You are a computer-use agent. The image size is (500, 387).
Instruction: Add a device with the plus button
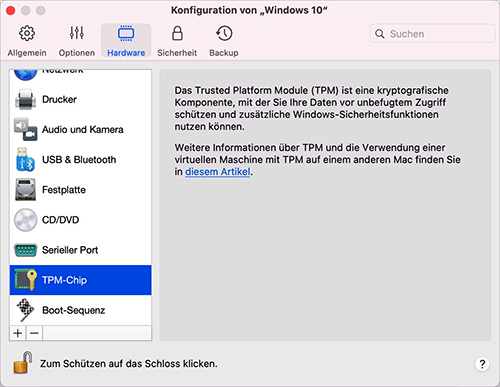coord(18,333)
